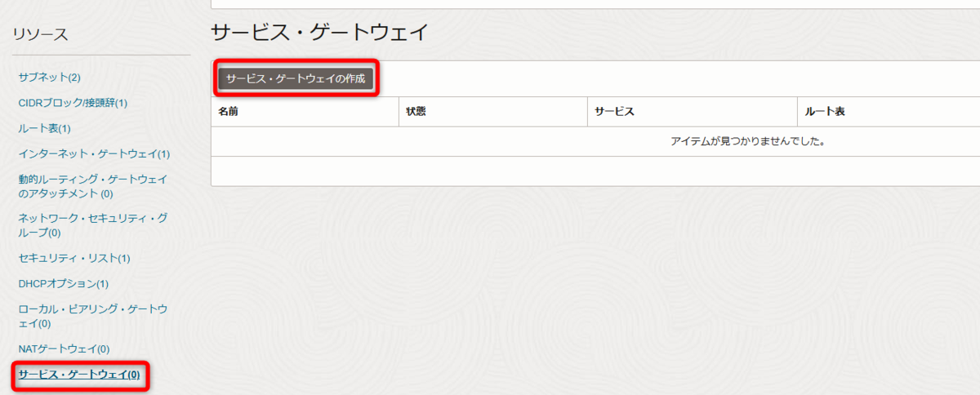Viewport: 980px width, 395px height.
Task: Open the サブネット(2) resource link
Action: click(x=49, y=77)
